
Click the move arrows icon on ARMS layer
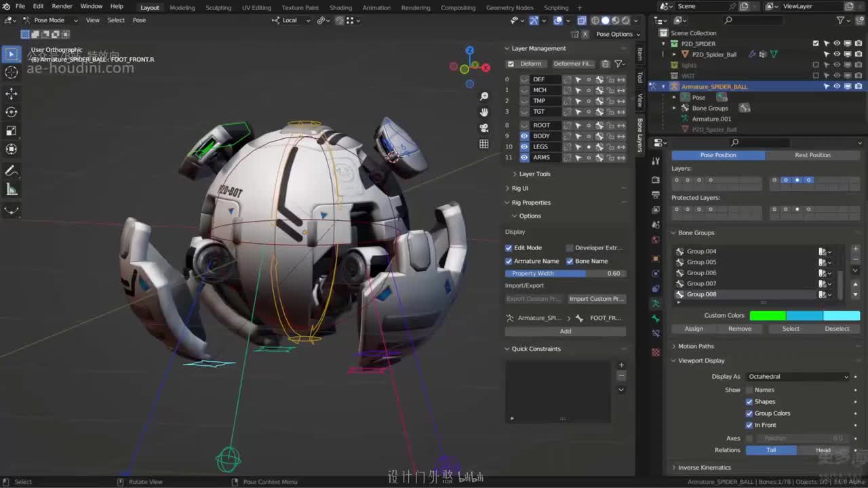621,157
